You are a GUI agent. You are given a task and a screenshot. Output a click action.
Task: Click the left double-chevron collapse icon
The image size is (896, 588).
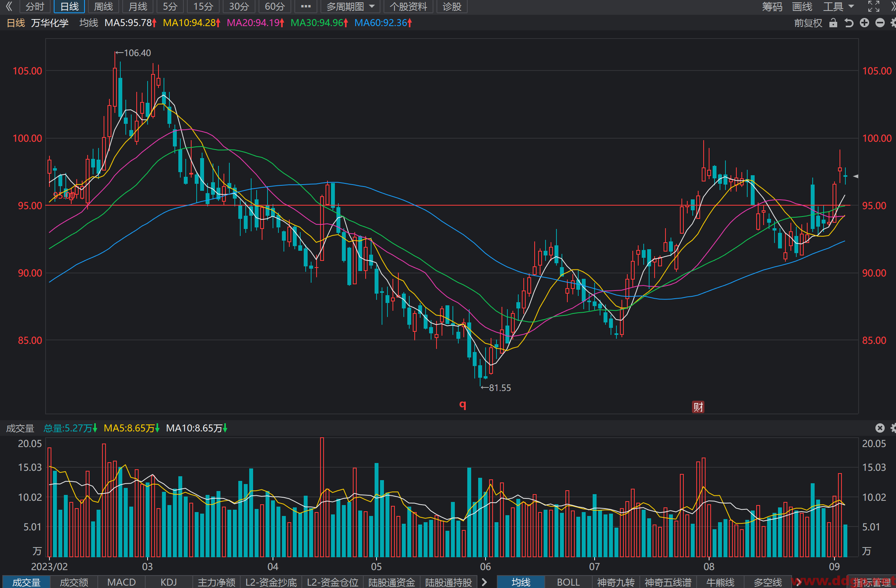[9, 6]
